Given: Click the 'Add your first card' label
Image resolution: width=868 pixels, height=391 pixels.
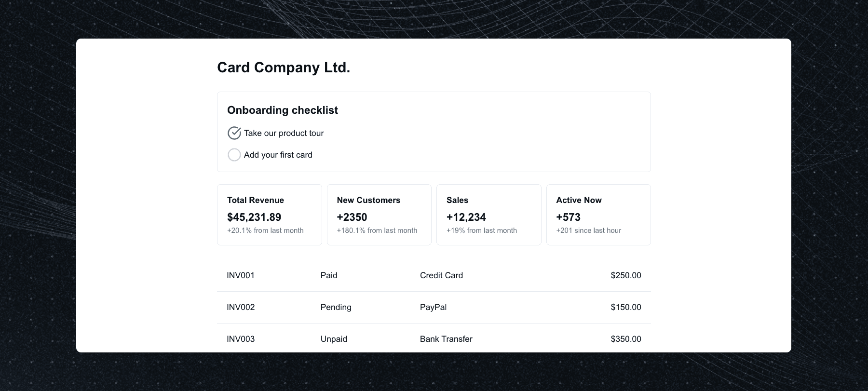Looking at the screenshot, I should click(x=278, y=155).
